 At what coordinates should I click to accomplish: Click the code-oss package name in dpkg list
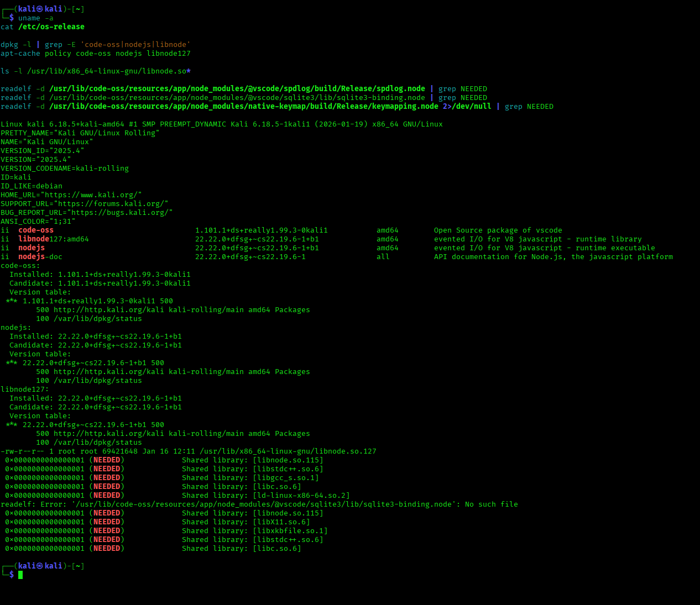click(x=36, y=230)
